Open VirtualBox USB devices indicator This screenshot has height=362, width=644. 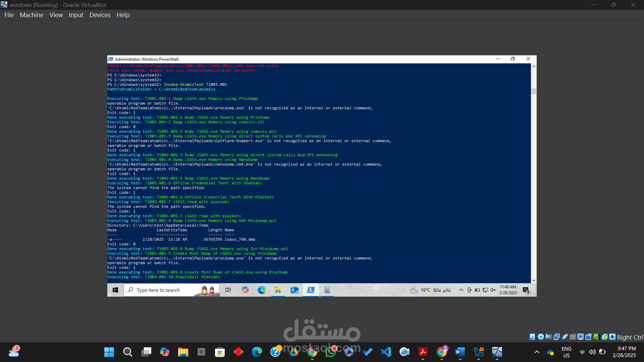click(565, 337)
